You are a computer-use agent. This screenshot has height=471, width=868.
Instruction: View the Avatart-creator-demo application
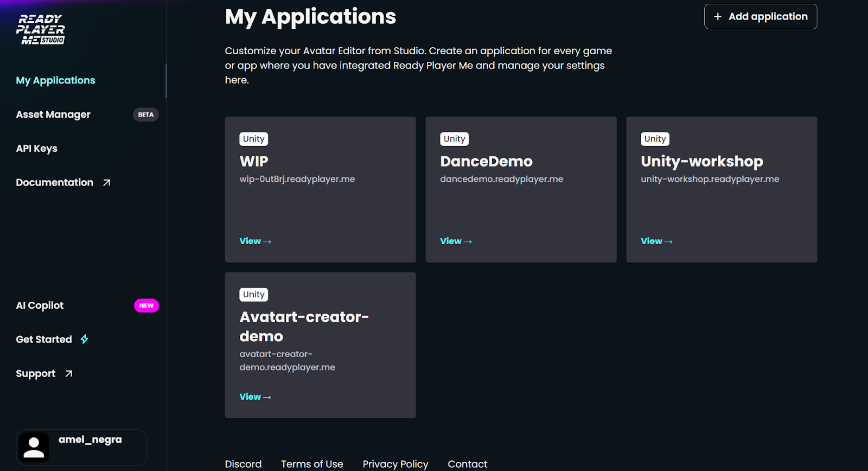(256, 397)
